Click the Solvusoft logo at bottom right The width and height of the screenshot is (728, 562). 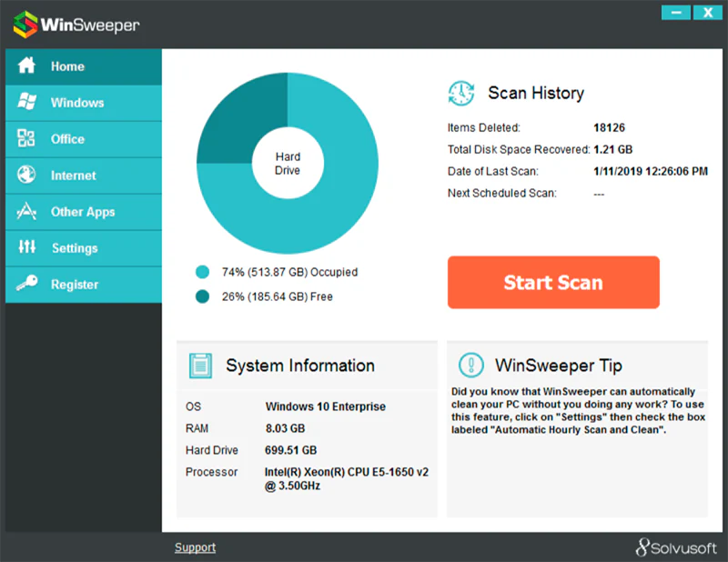676,547
